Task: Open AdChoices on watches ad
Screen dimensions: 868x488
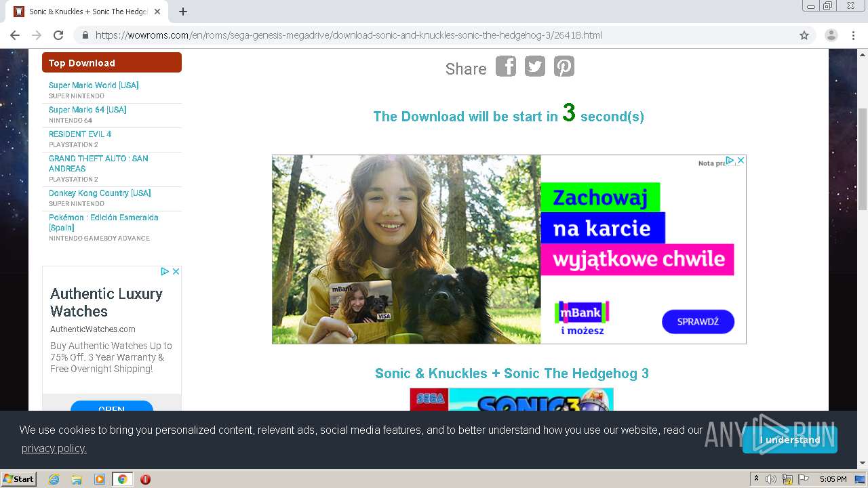Action: [165, 271]
